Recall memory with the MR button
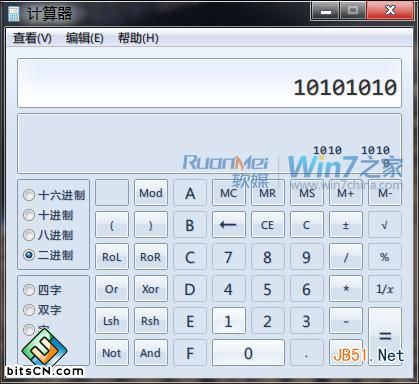The height and width of the screenshot is (384, 419). click(x=268, y=193)
